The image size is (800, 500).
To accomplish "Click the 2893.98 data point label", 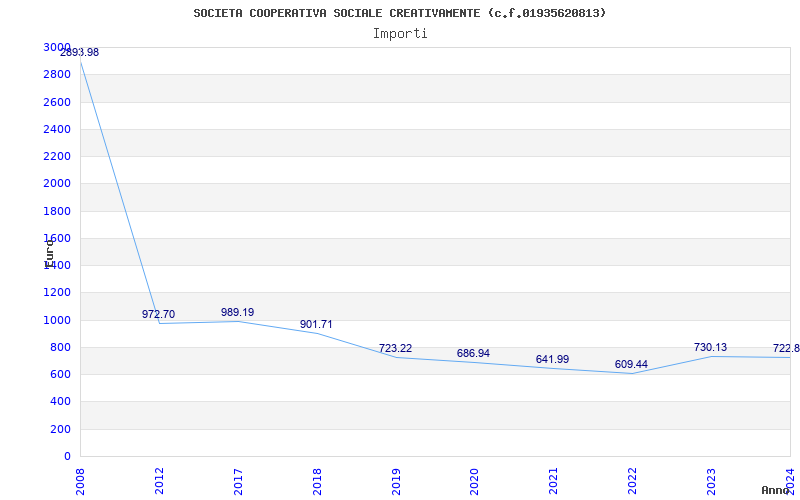I will point(80,52).
